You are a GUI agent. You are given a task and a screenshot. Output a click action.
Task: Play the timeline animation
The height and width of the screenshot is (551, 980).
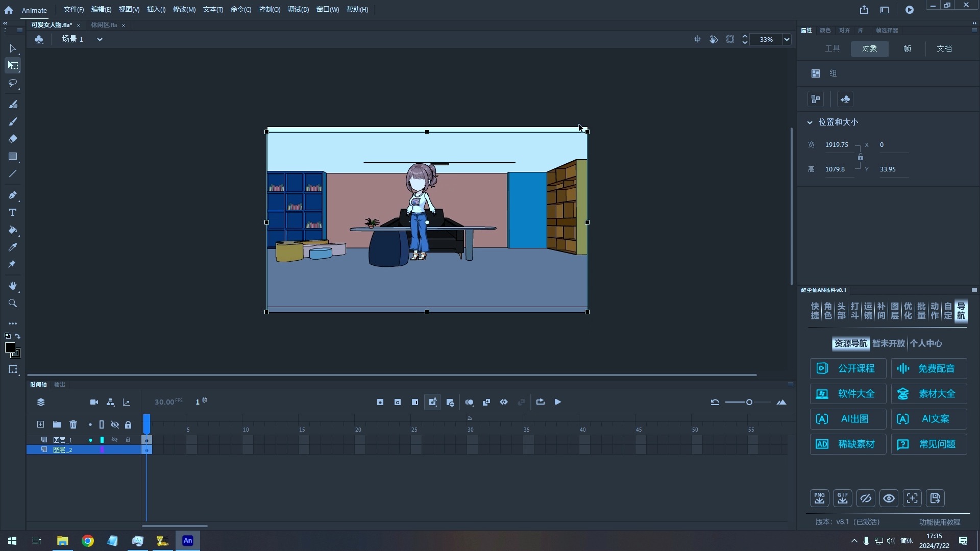(558, 402)
